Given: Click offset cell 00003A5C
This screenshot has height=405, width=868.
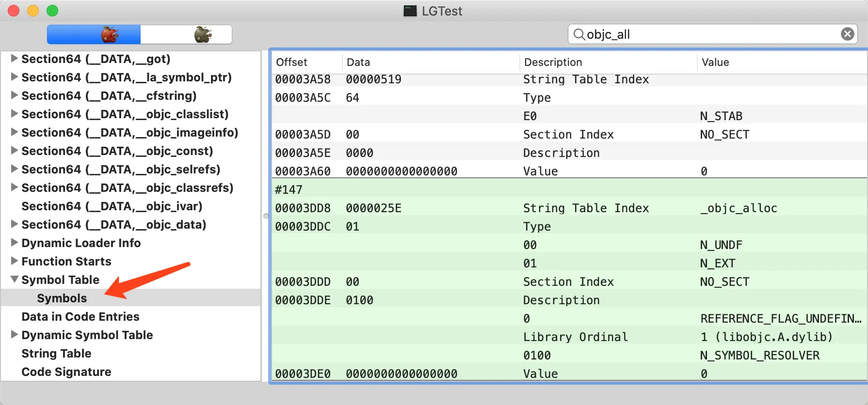Looking at the screenshot, I should coord(303,98).
